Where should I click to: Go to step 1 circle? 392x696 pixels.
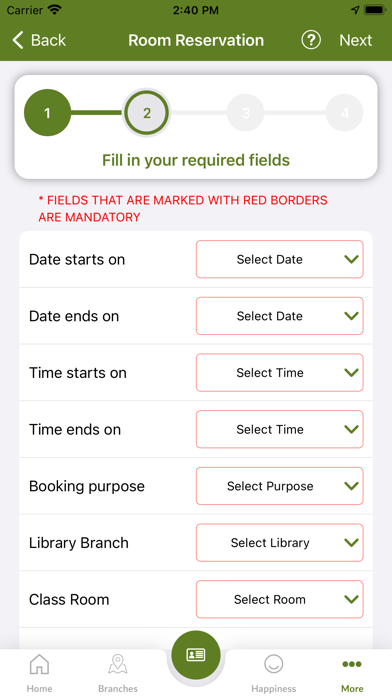click(48, 113)
